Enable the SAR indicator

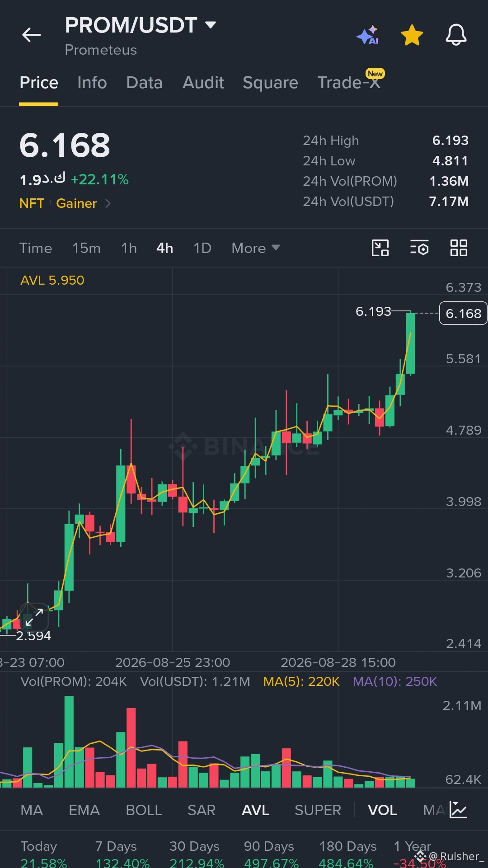click(202, 810)
